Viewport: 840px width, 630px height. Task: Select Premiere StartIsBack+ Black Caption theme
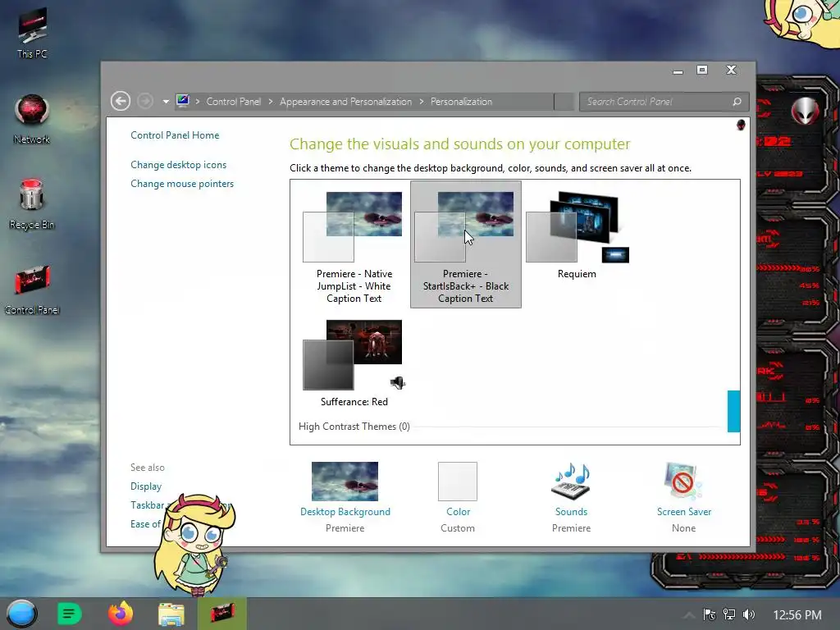[x=466, y=244]
